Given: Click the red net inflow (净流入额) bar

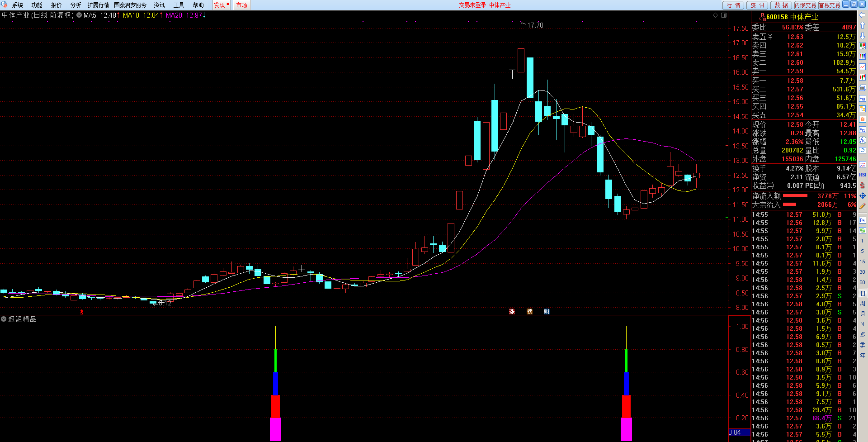Looking at the screenshot, I should (795, 196).
